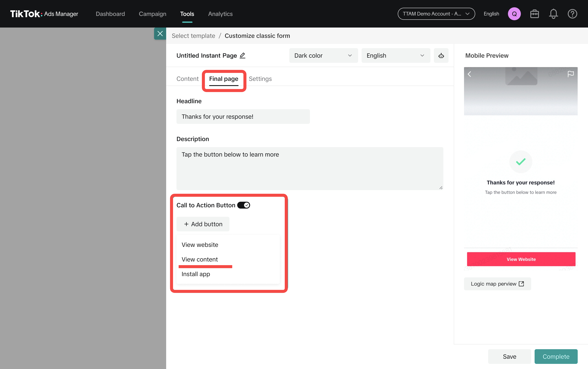Viewport: 588px width, 369px height.
Task: Click the pencil icon to rename Untitled Instant Page
Action: [243, 55]
